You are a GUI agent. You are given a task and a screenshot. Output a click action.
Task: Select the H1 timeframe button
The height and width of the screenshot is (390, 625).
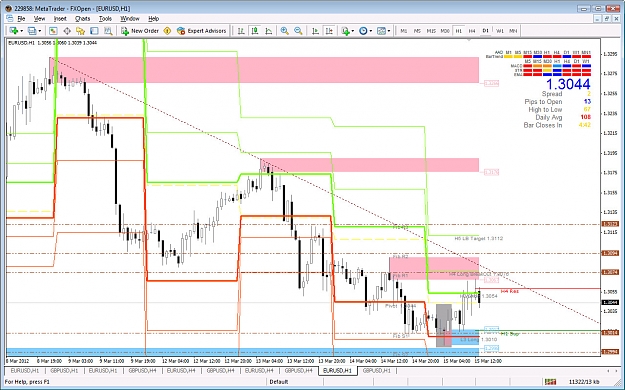tap(458, 31)
